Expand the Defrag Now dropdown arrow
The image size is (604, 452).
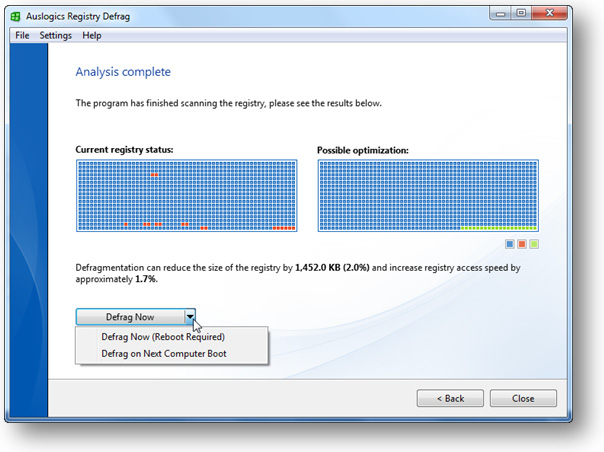[189, 317]
